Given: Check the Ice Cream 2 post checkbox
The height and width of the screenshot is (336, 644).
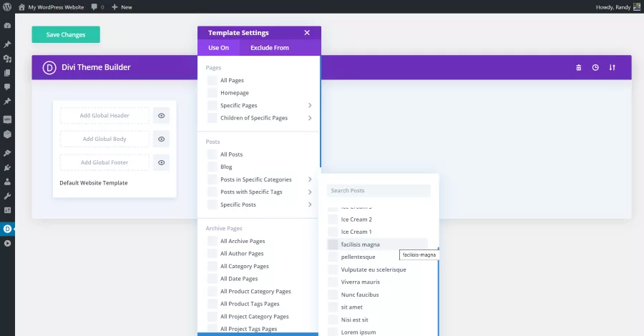Looking at the screenshot, I should pyautogui.click(x=333, y=219).
